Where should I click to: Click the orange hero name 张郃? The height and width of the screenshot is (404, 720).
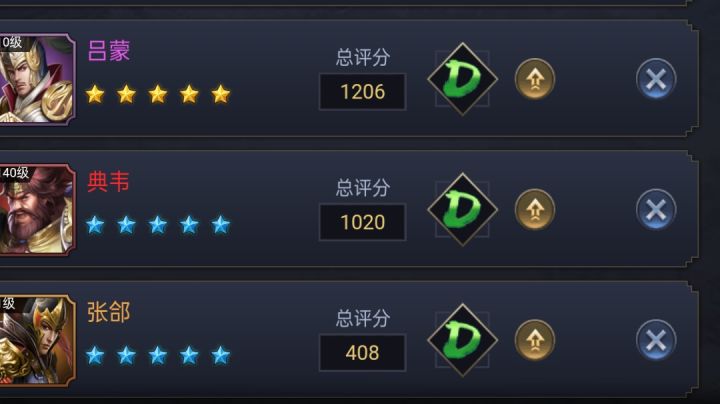(x=109, y=312)
